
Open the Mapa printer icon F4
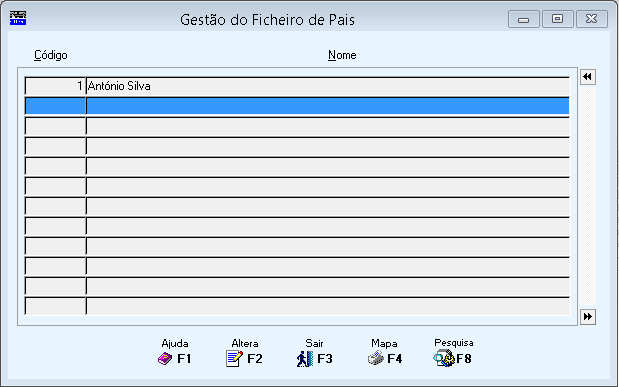pyautogui.click(x=375, y=359)
